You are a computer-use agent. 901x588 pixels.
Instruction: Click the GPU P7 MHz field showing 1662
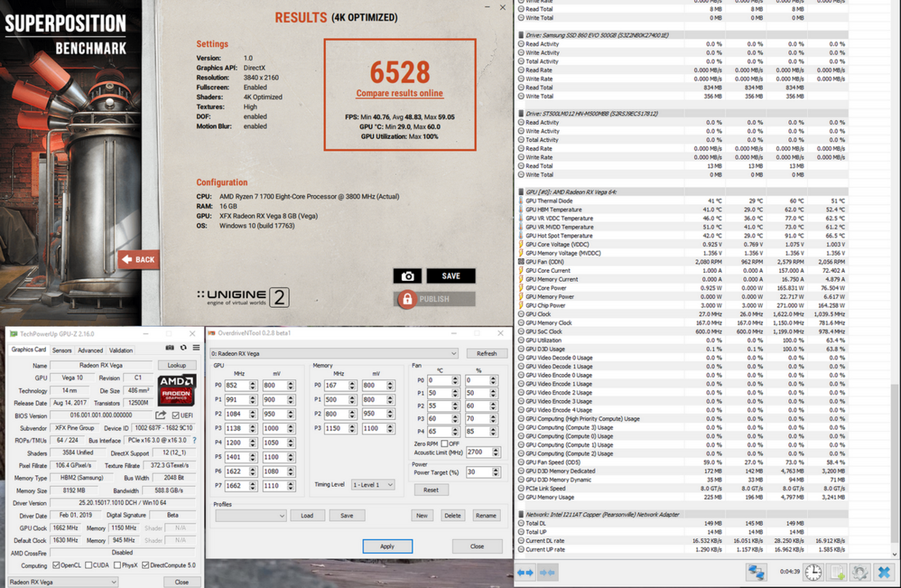point(236,486)
